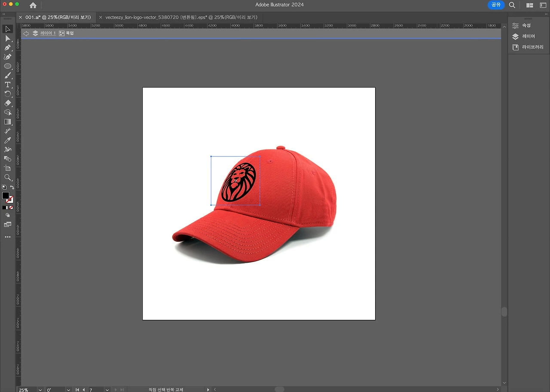Change the screen mode

pos(7,225)
